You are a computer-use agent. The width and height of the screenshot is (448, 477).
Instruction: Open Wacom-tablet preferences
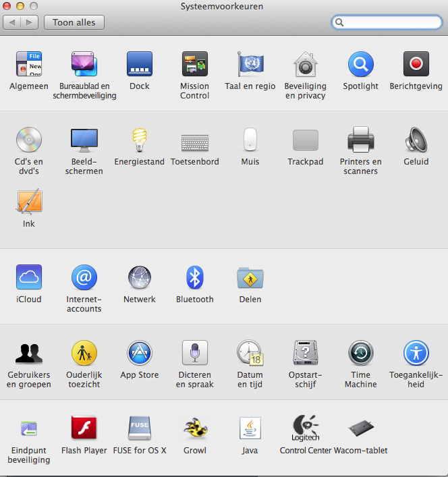pos(361,428)
